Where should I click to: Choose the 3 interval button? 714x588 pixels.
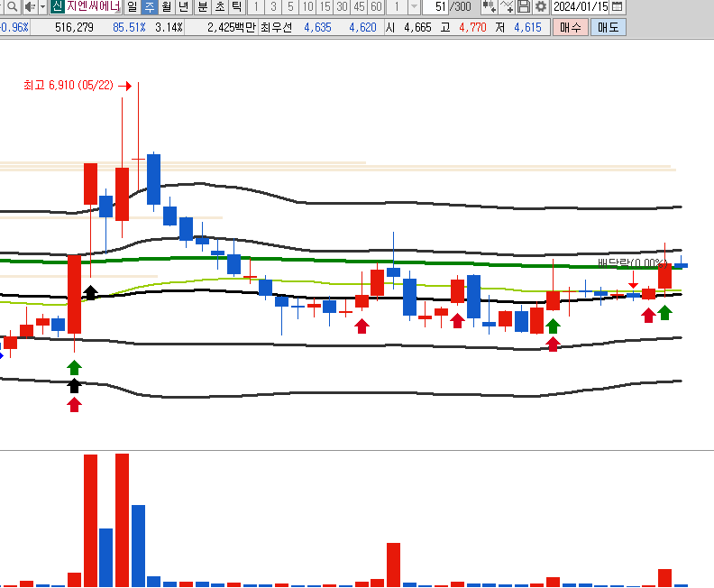click(273, 7)
